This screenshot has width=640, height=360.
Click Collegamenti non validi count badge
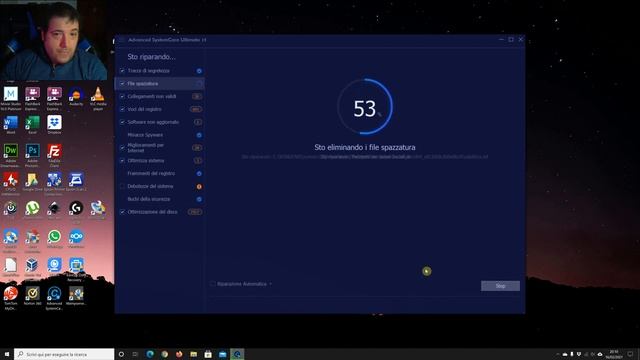(x=197, y=96)
